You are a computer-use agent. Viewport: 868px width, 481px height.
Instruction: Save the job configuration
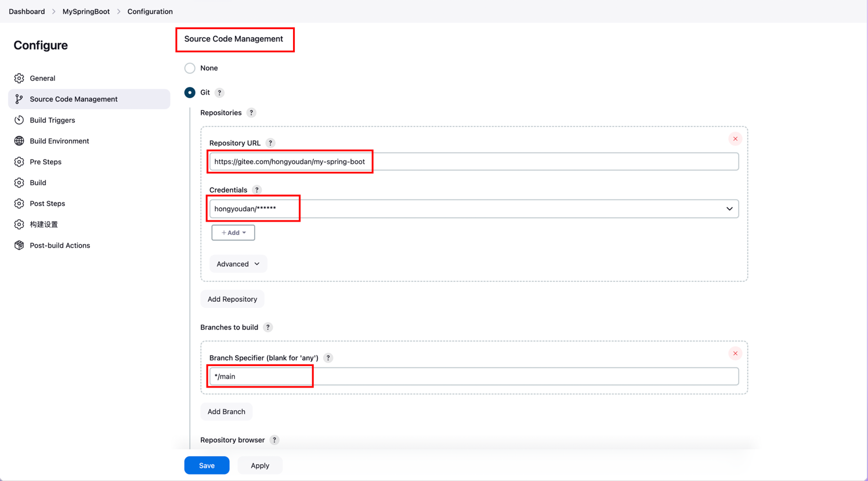click(x=207, y=465)
